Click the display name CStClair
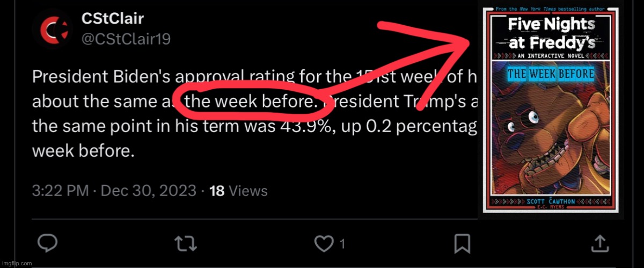Image resolution: width=644 pixels, height=268 pixels. point(113,18)
